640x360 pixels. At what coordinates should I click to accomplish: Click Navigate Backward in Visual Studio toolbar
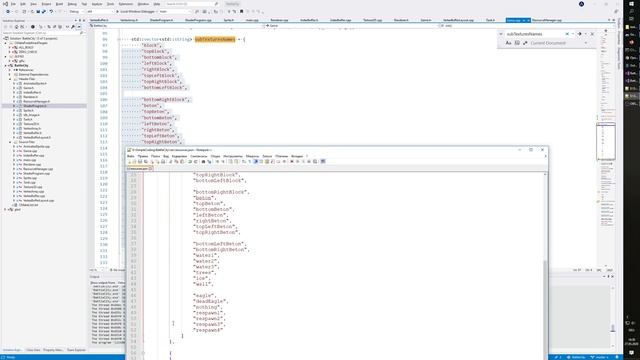(8, 11)
